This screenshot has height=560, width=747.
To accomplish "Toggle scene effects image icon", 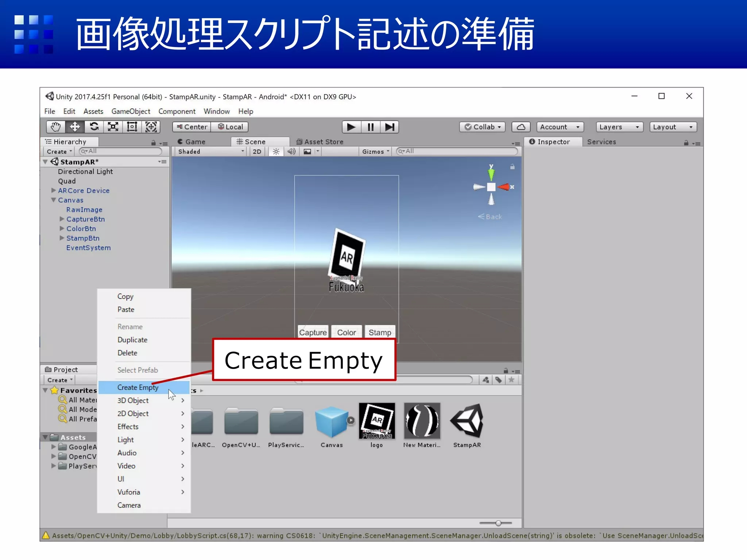I will (x=307, y=152).
